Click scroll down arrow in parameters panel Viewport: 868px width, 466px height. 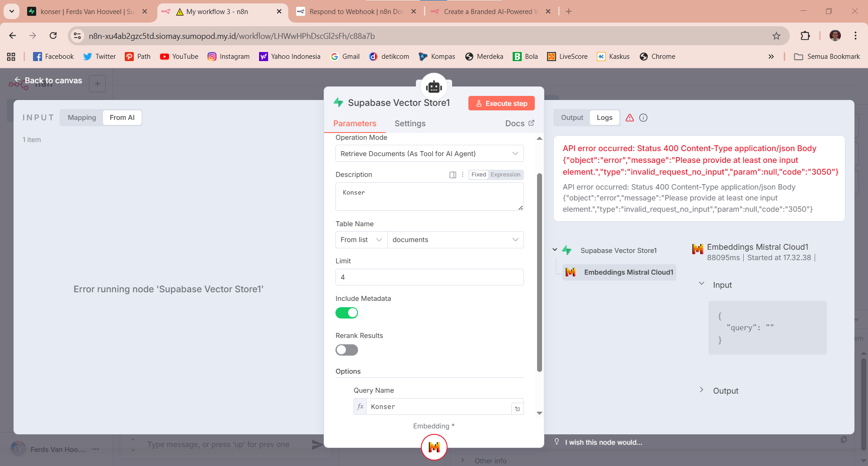pyautogui.click(x=539, y=413)
